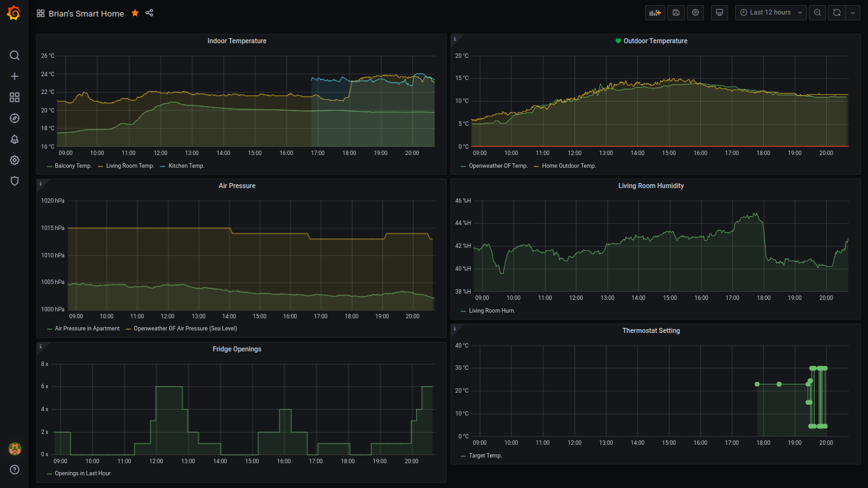The image size is (868, 488).
Task: Click the Create plus icon in sidebar
Action: [x=15, y=76]
